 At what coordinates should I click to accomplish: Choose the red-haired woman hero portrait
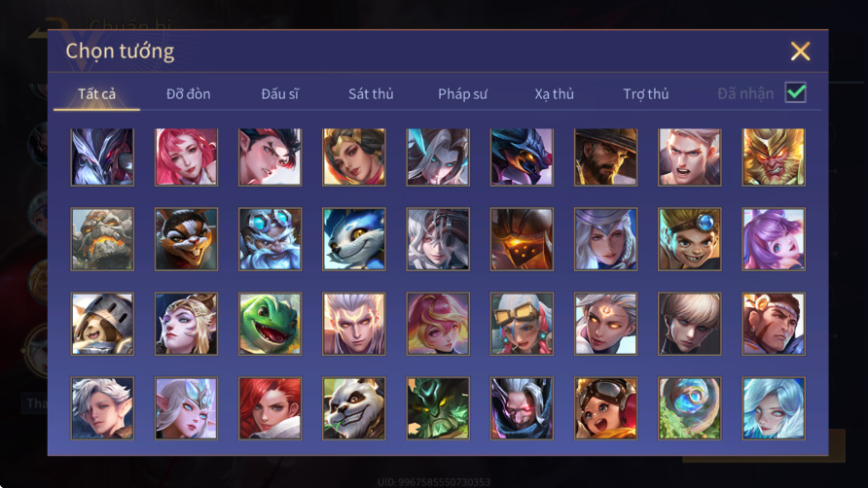coord(271,408)
